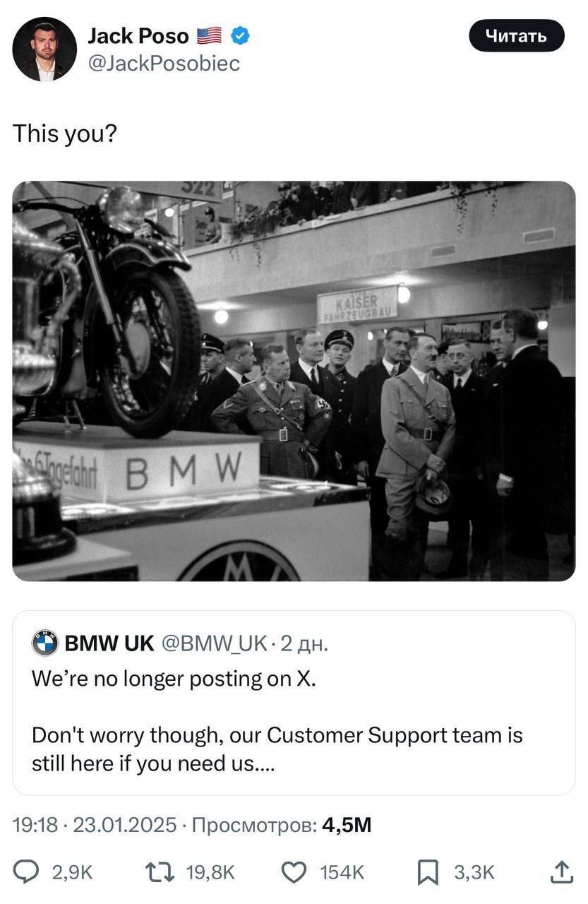Click the BMW UK logo avatar
The image size is (588, 904).
click(x=45, y=643)
